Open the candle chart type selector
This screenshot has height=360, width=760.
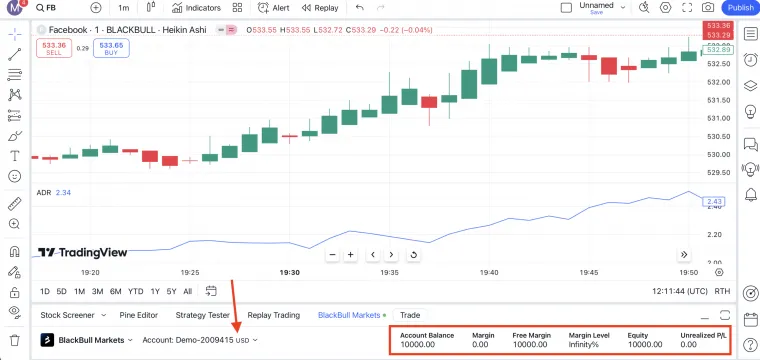pos(151,8)
